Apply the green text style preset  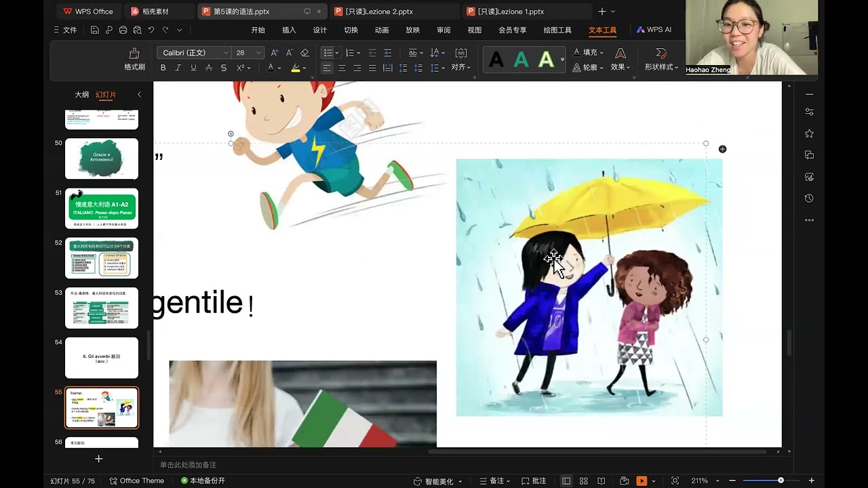click(521, 60)
